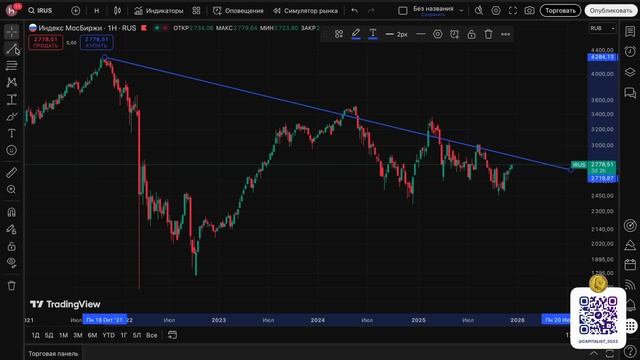Open the user profile avatar menu
Viewport: 640px width, 360px height.
point(11,10)
